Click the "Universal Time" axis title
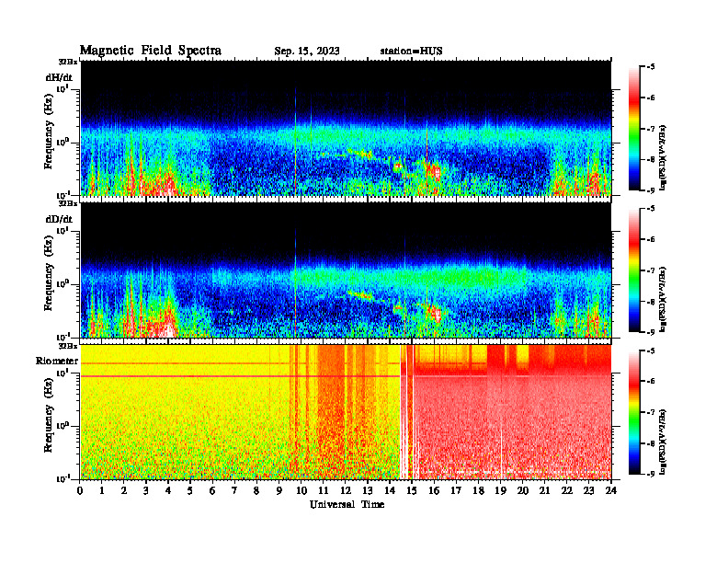Screen dimensions: 728x563 tap(347, 504)
